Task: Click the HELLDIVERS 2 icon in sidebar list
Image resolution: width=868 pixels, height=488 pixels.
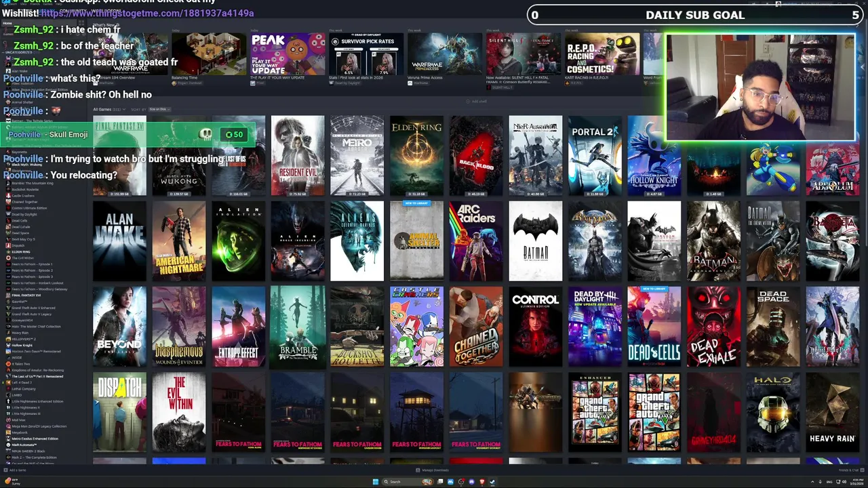Action: coord(8,339)
